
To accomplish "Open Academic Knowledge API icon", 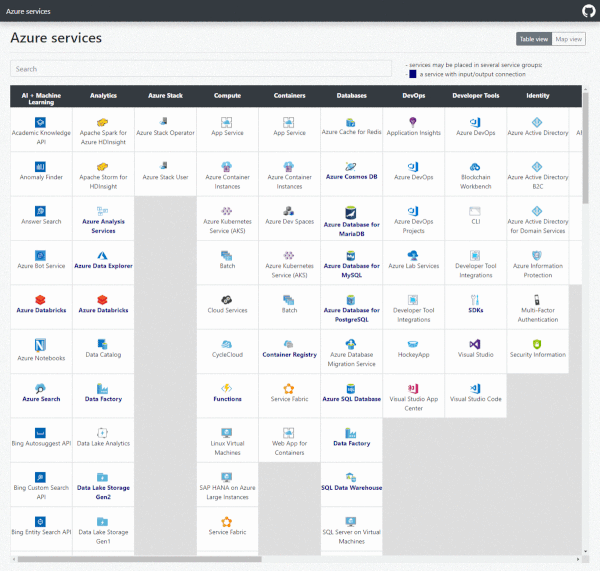I will pos(40,122).
